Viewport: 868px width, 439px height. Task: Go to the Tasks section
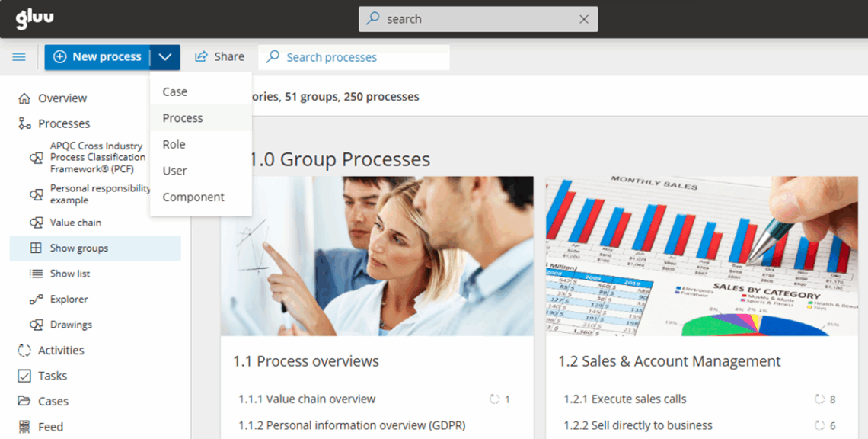(52, 376)
